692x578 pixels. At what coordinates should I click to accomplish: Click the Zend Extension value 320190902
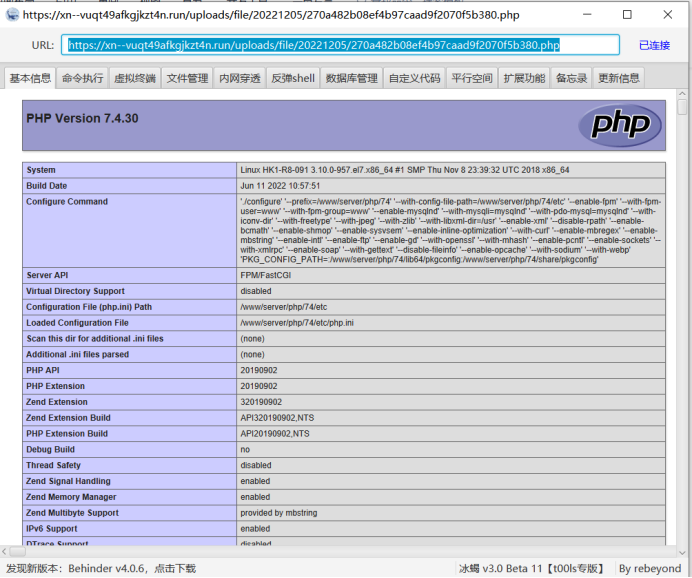(261, 402)
